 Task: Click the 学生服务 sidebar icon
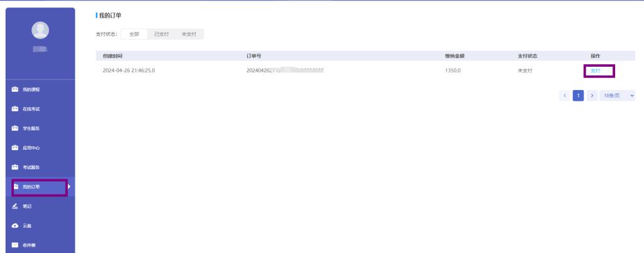point(16,128)
